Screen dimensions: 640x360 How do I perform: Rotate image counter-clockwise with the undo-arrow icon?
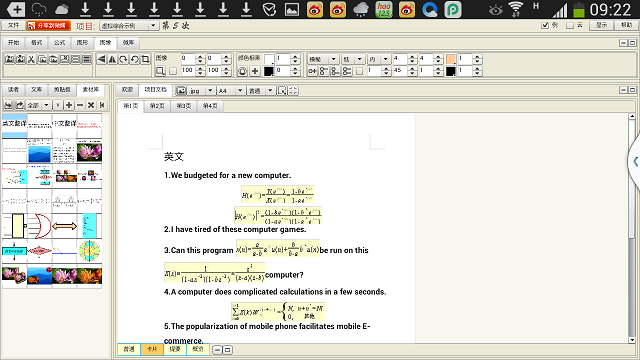[134, 59]
